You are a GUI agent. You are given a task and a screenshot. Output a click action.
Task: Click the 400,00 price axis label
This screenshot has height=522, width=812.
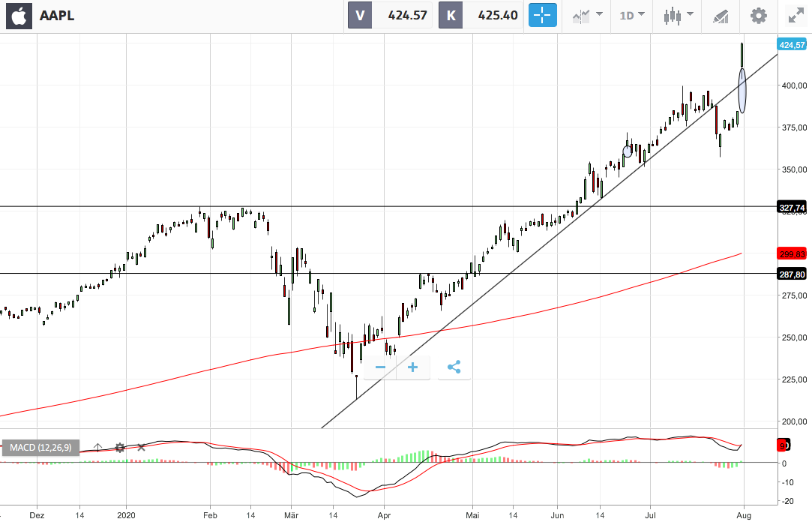795,85
